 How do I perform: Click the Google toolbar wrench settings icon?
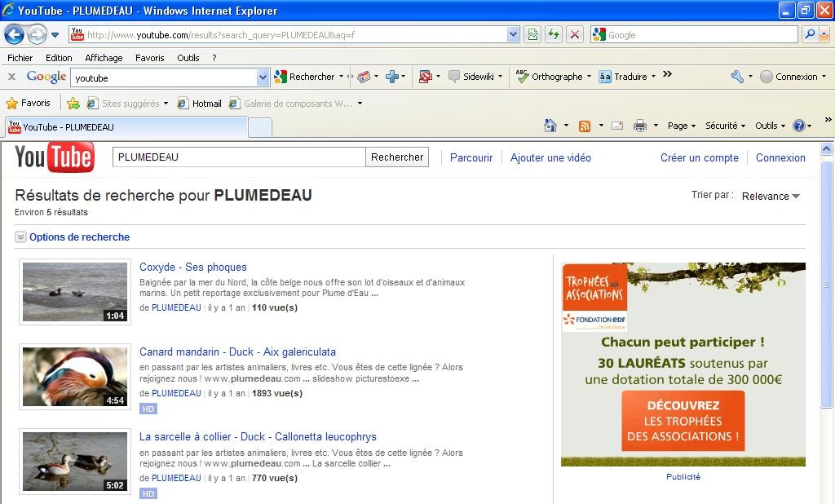click(737, 77)
